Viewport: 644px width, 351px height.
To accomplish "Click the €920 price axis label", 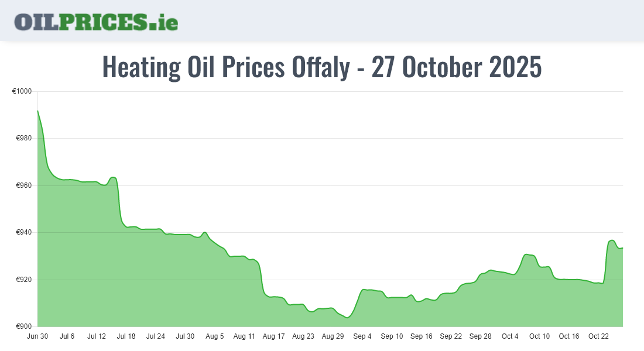I will click(23, 280).
